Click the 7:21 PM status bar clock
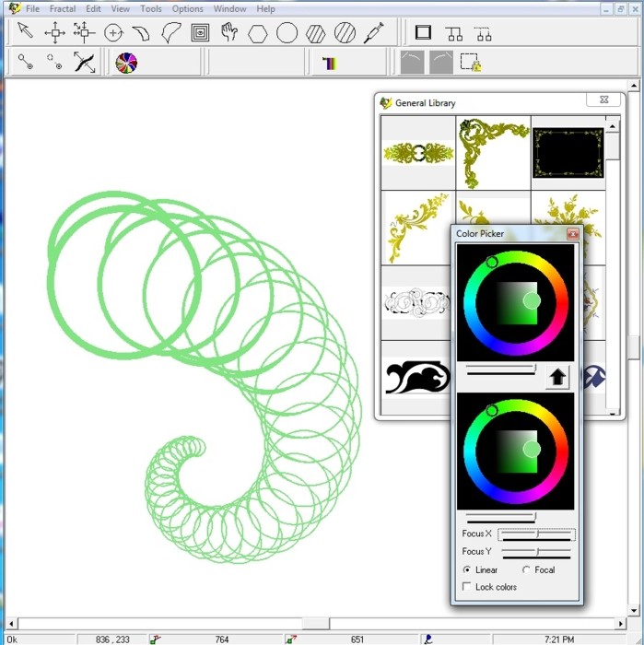 [x=559, y=639]
